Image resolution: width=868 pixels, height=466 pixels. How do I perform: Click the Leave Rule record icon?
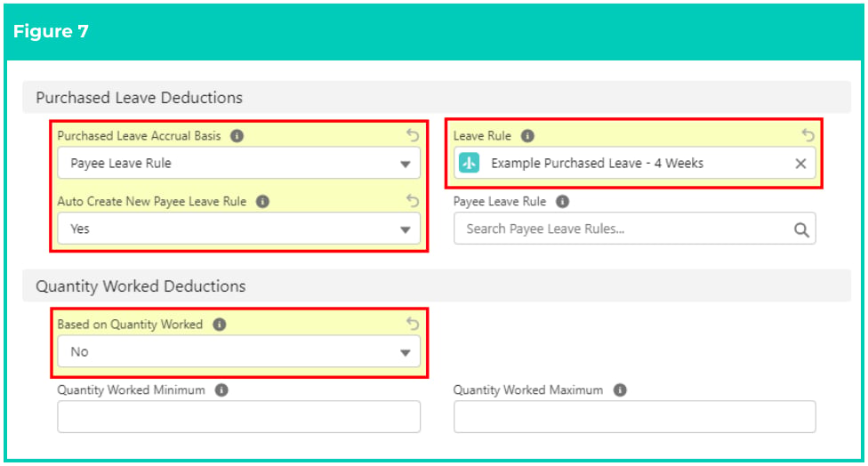click(469, 164)
